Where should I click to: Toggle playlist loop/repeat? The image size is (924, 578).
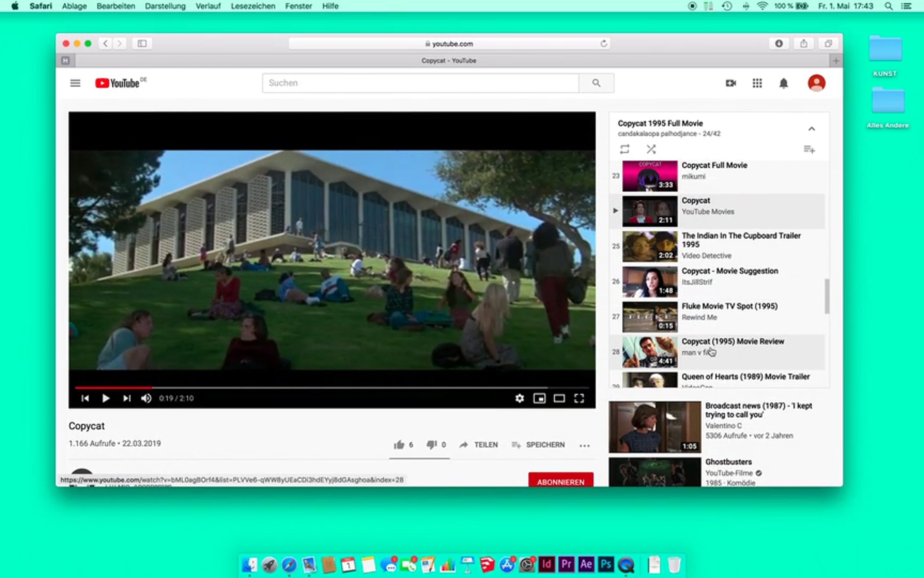click(624, 149)
